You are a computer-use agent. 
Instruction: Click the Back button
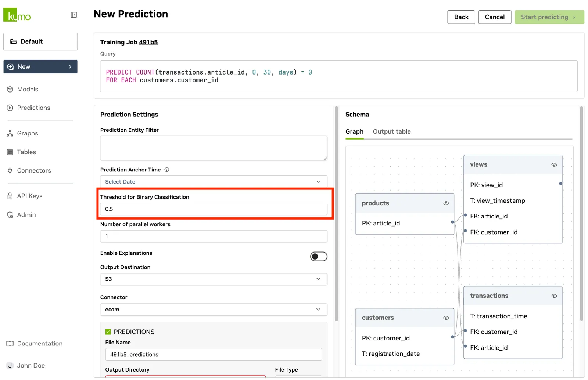click(x=461, y=17)
